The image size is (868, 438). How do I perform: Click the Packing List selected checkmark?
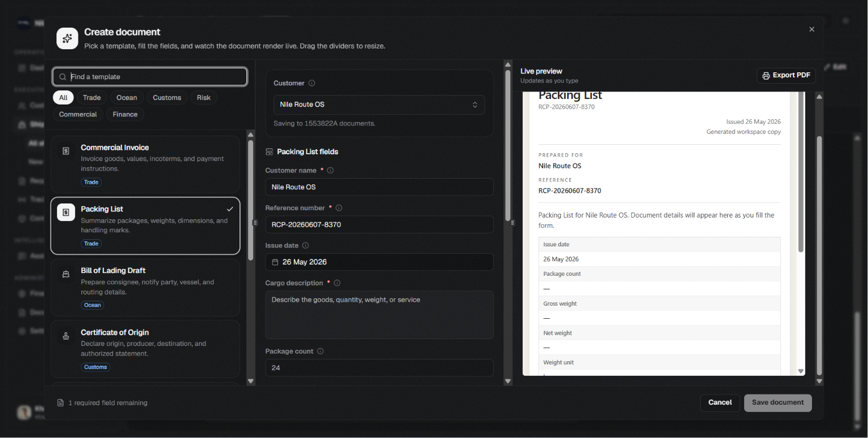point(229,209)
